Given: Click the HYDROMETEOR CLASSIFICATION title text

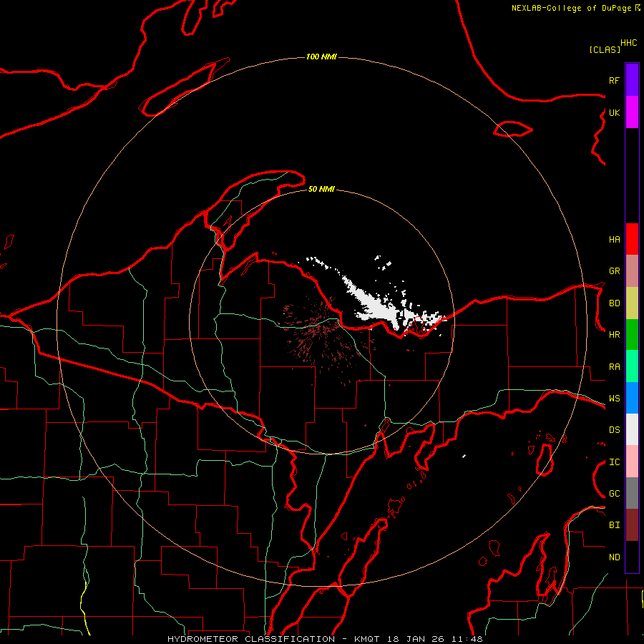Looking at the screenshot, I should [x=251, y=639].
